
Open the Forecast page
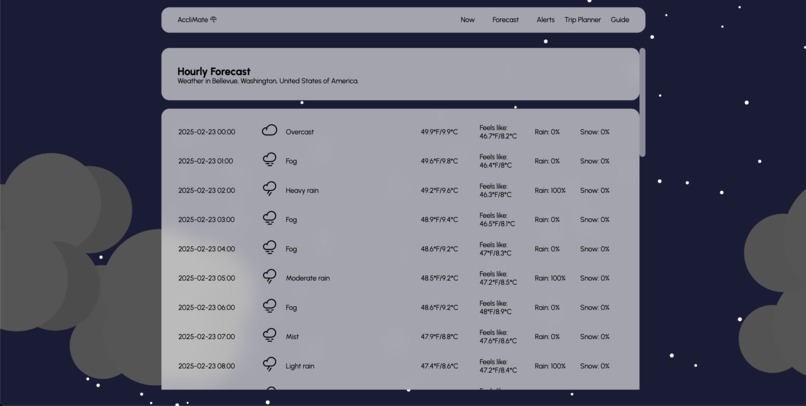[505, 20]
